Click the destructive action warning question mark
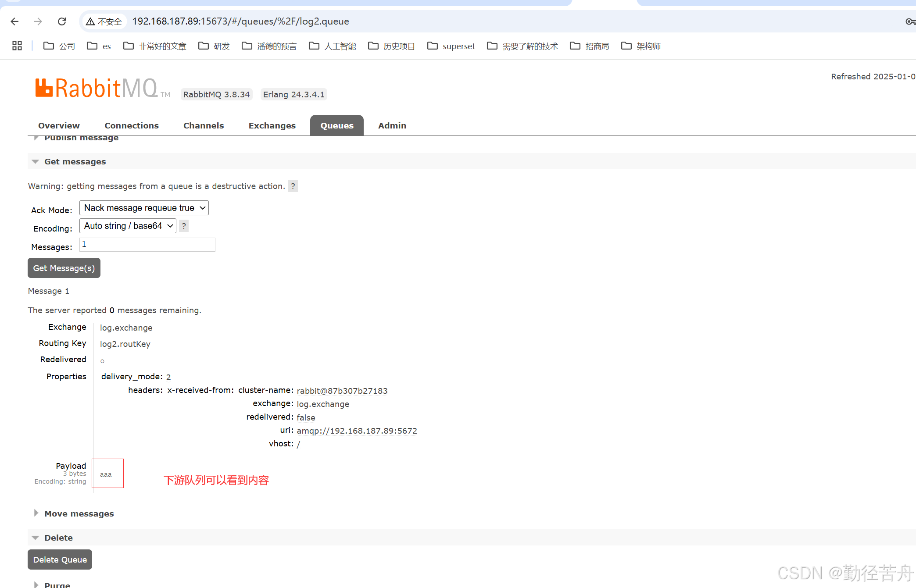916x588 pixels. pos(293,186)
